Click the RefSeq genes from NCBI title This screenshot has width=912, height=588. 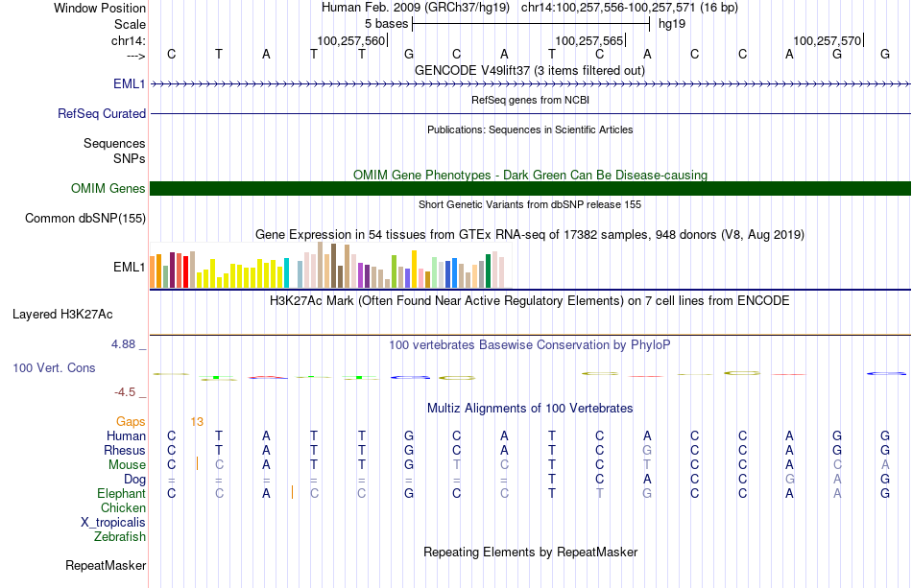coord(530,100)
